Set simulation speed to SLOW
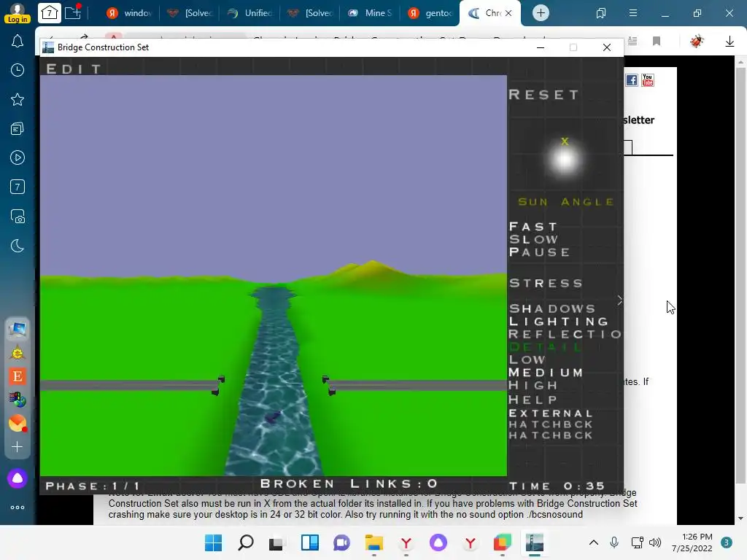The image size is (747, 560). [x=533, y=239]
